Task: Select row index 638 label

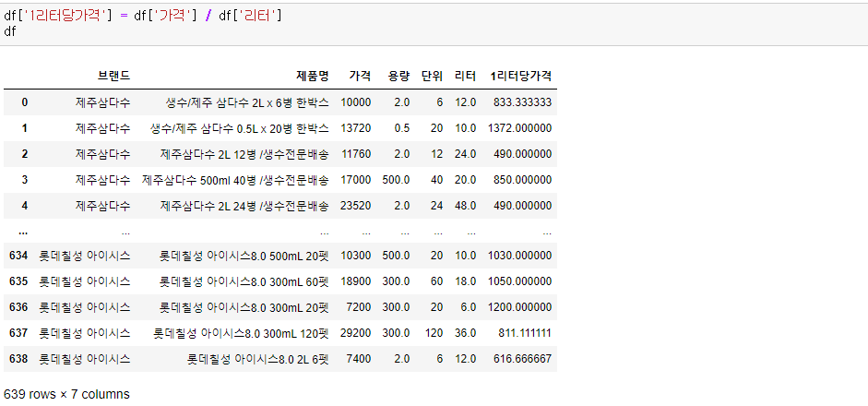Action: (18, 359)
